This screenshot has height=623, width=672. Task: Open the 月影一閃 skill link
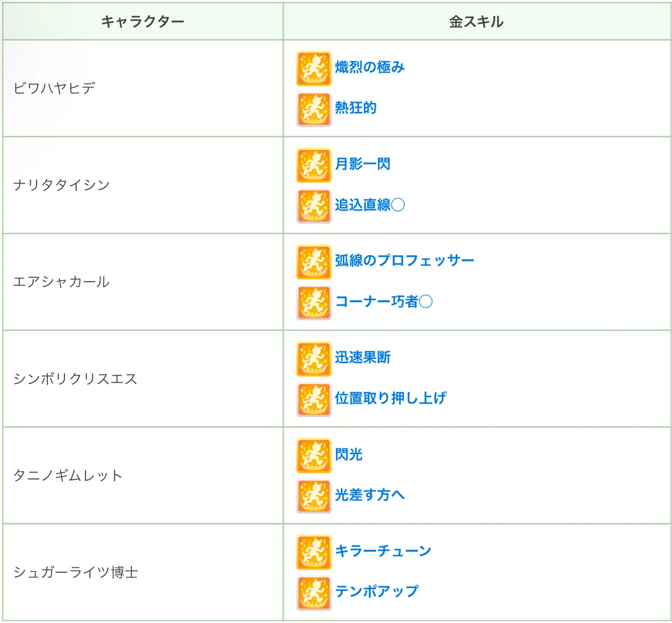pos(362,165)
